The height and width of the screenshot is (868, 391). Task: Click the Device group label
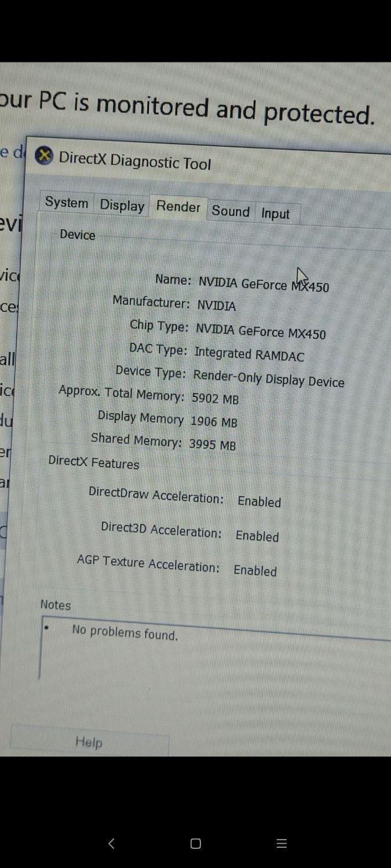click(x=78, y=235)
